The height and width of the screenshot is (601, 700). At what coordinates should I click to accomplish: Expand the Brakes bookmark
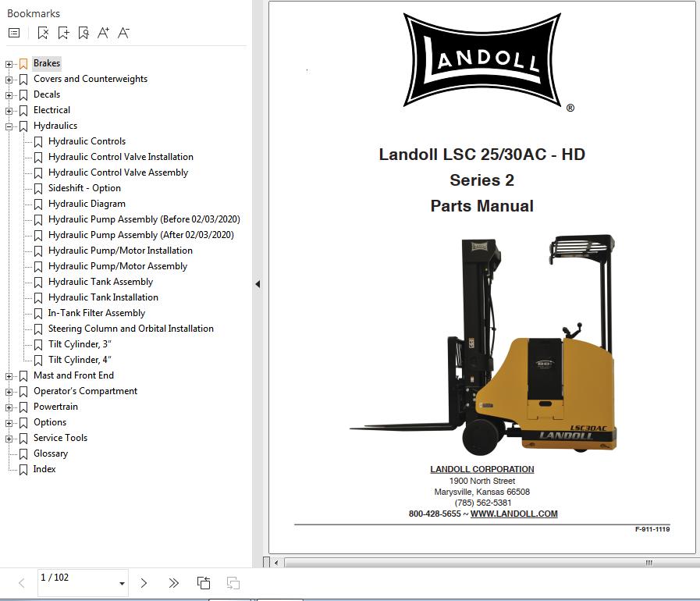9,64
